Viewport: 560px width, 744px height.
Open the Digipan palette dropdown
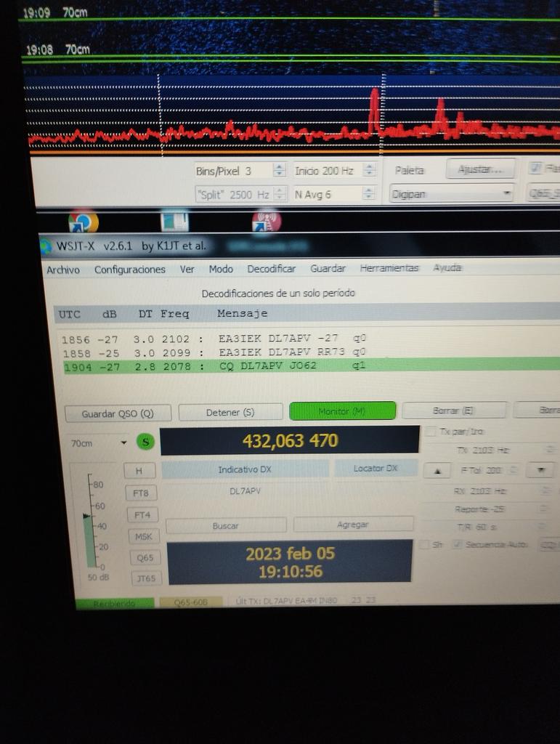pos(452,193)
